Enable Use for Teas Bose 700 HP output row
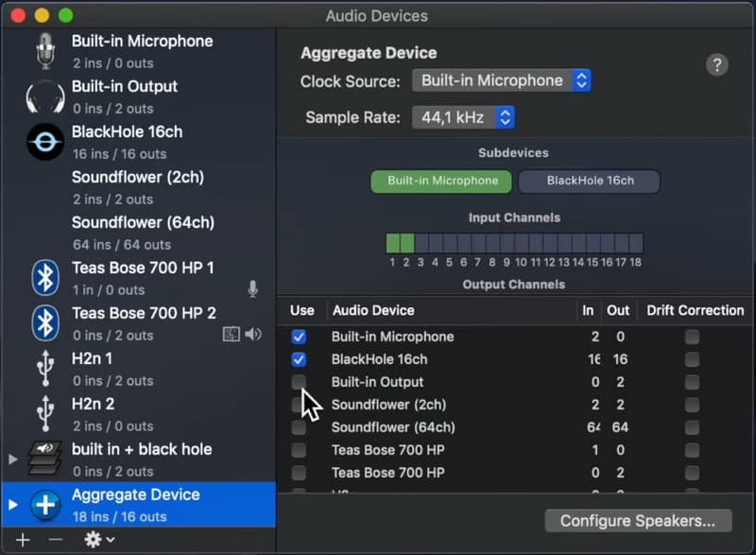Viewport: 756px width, 555px height. [299, 473]
